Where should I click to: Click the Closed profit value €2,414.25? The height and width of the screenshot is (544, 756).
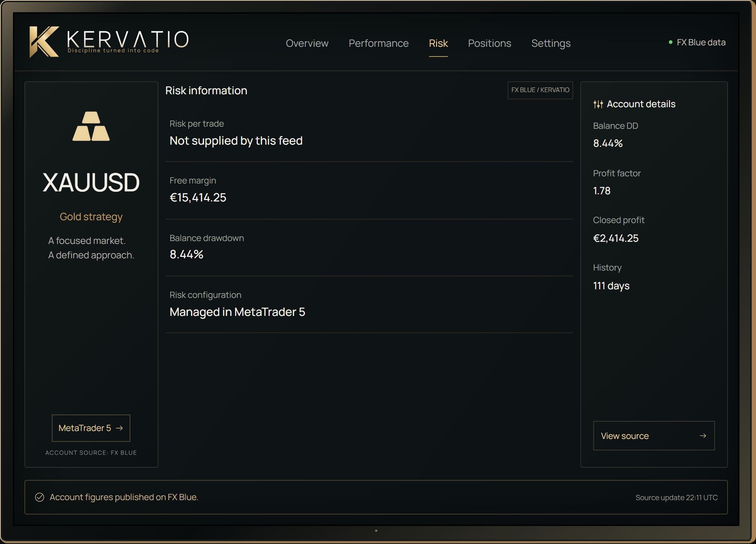coord(616,238)
